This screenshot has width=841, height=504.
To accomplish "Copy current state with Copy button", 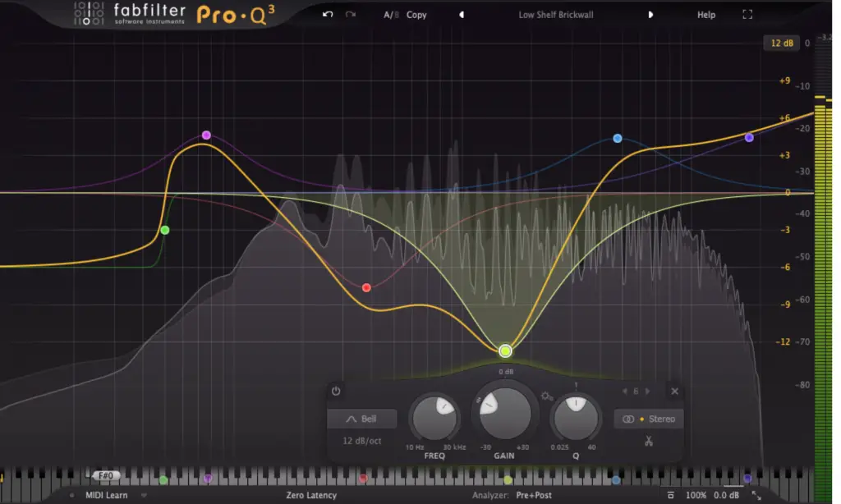I will [416, 15].
